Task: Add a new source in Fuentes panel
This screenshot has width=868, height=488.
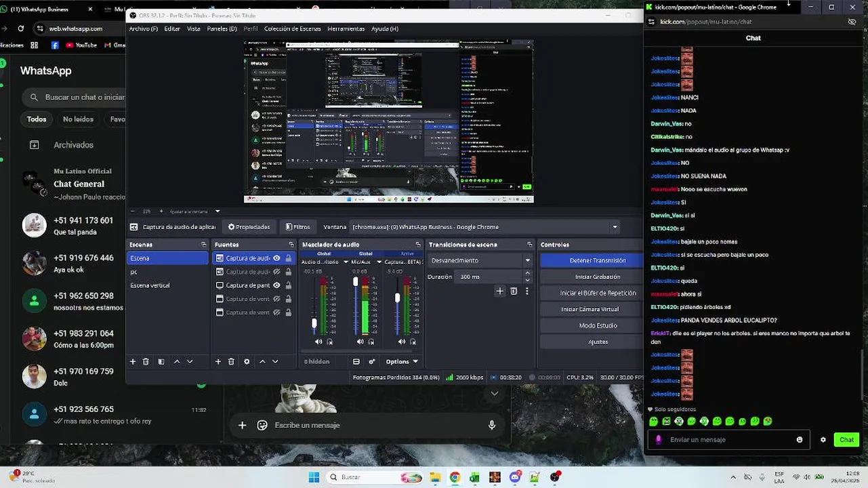Action: pyautogui.click(x=218, y=362)
